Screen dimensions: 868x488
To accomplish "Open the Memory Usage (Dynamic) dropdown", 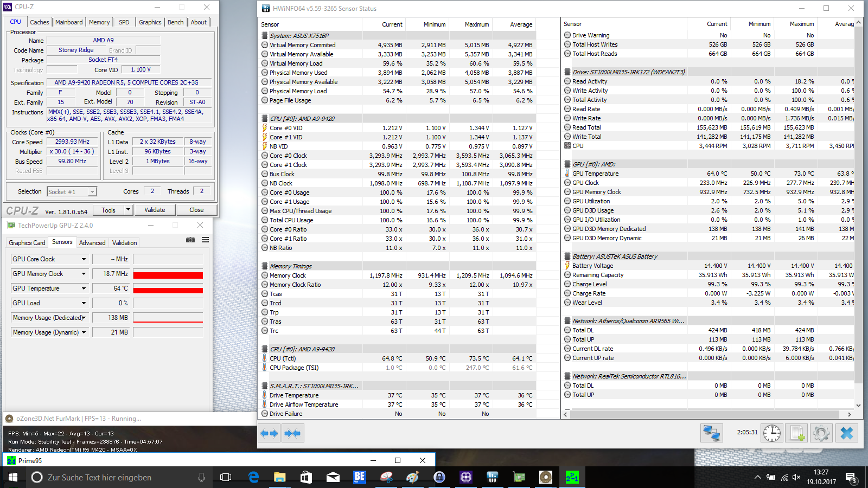I will point(84,332).
